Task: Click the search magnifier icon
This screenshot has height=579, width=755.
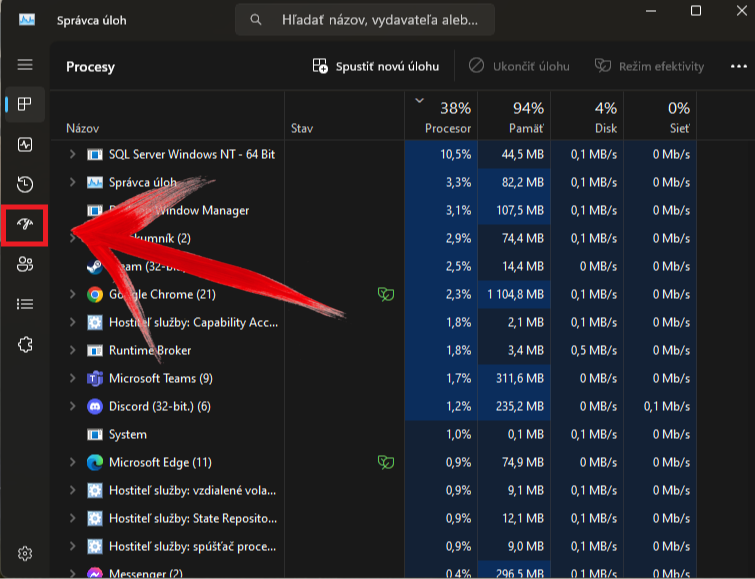Action: click(256, 20)
